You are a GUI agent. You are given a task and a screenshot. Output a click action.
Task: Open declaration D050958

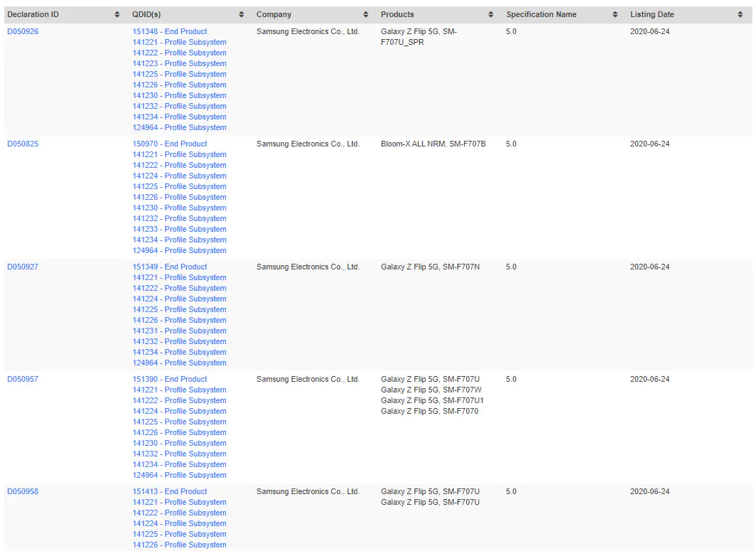[23, 492]
